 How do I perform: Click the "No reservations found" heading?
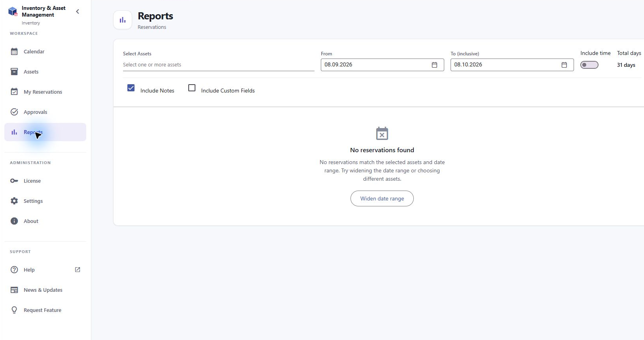(382, 150)
